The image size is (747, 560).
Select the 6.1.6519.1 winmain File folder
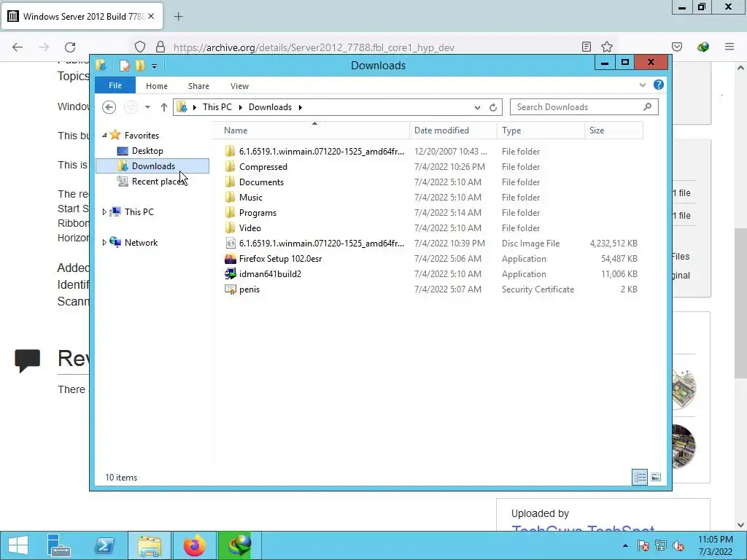tap(321, 152)
